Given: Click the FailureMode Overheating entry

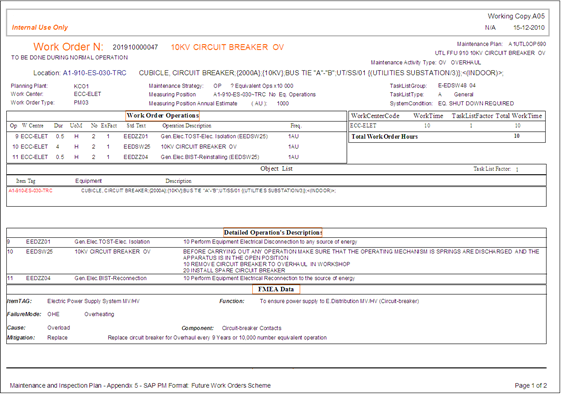Looking at the screenshot, I should (99, 314).
